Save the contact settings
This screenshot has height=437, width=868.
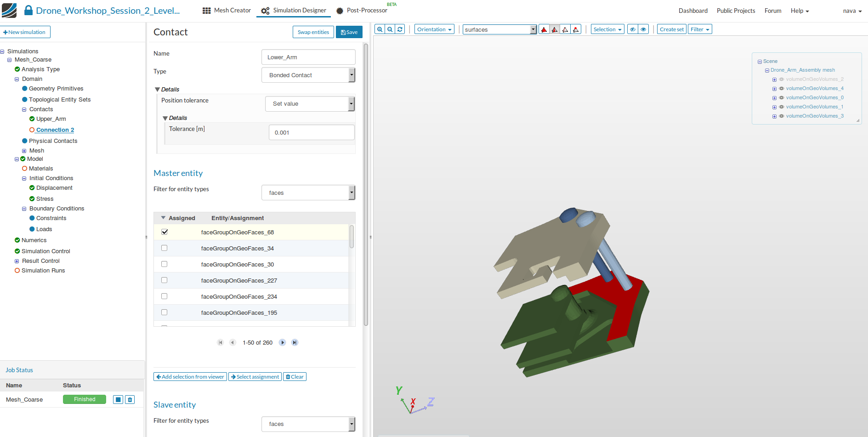349,32
